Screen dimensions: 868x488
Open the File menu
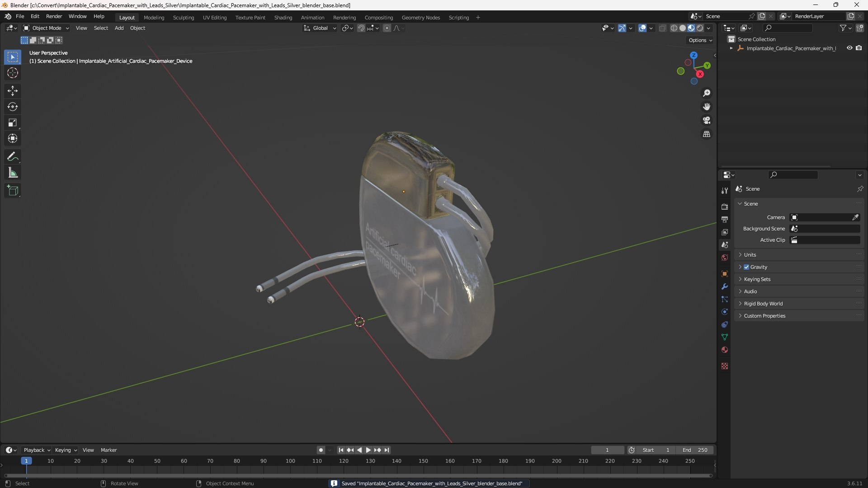coord(20,16)
